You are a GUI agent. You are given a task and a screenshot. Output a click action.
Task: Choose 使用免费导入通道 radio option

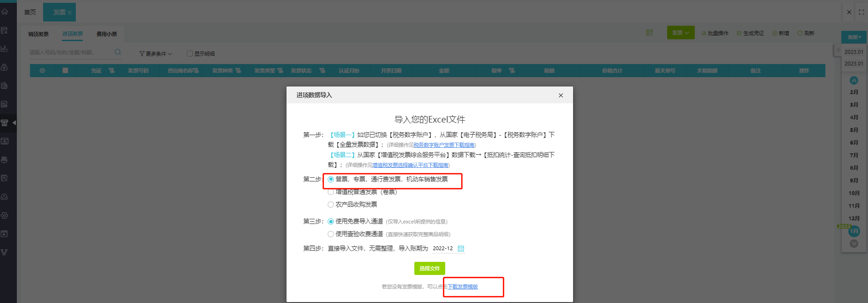point(331,221)
